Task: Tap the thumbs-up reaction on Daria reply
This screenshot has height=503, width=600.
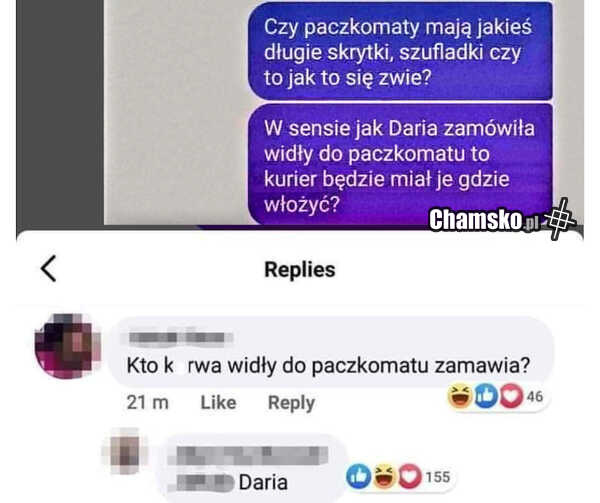Action: [x=358, y=477]
